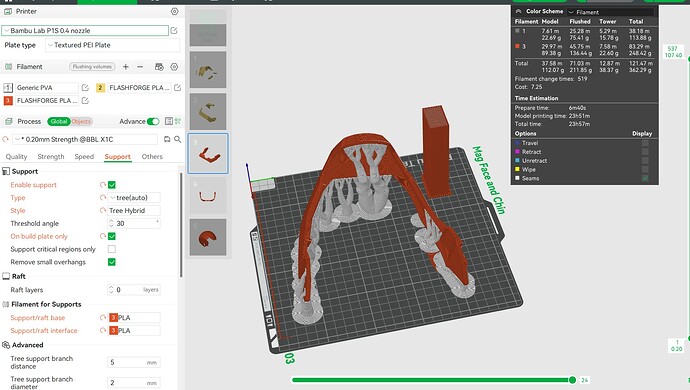Open Color Scheme Filament dropdown

click(610, 12)
